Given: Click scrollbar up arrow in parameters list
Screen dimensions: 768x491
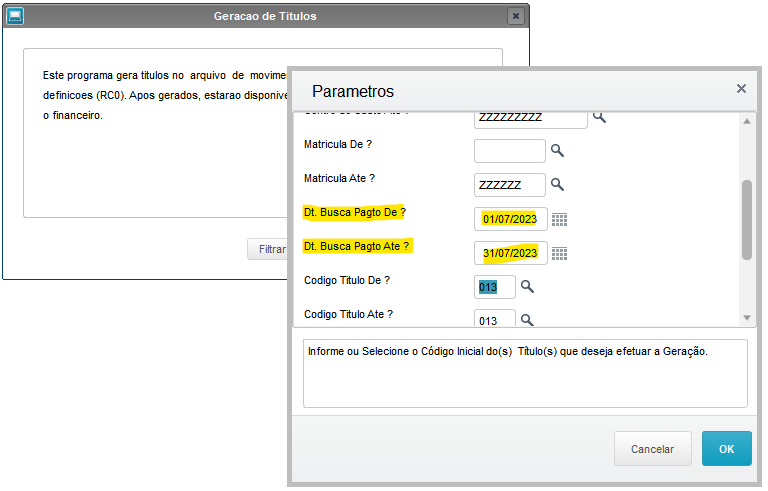Looking at the screenshot, I should coord(747,122).
